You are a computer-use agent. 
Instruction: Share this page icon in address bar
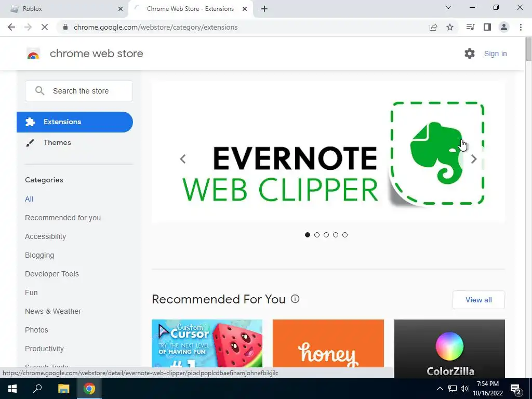pyautogui.click(x=433, y=27)
